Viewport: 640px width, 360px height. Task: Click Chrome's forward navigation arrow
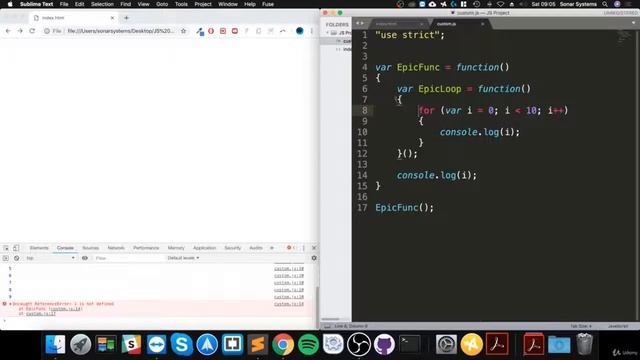click(x=20, y=31)
